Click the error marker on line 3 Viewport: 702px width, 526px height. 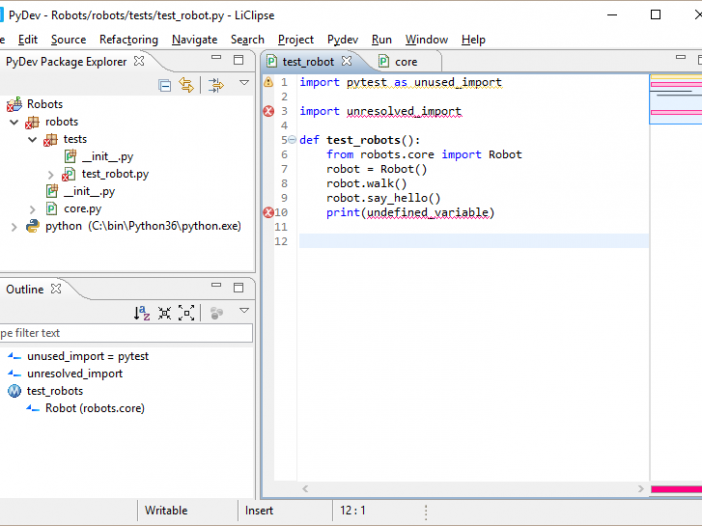point(269,111)
